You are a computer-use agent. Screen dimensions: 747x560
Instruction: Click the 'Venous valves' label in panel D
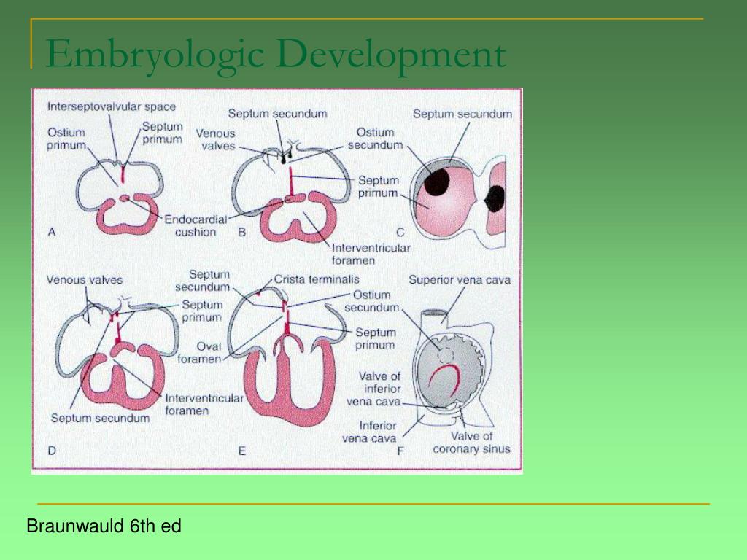pos(85,280)
